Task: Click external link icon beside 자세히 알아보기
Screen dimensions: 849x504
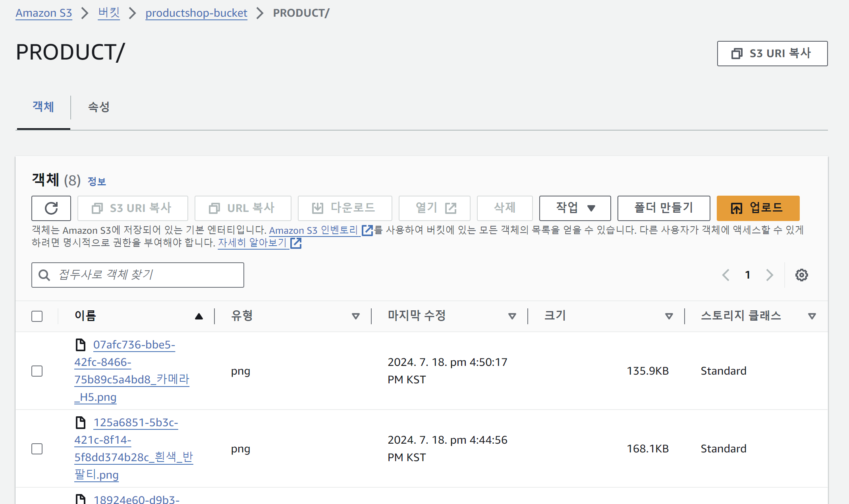Action: (296, 243)
